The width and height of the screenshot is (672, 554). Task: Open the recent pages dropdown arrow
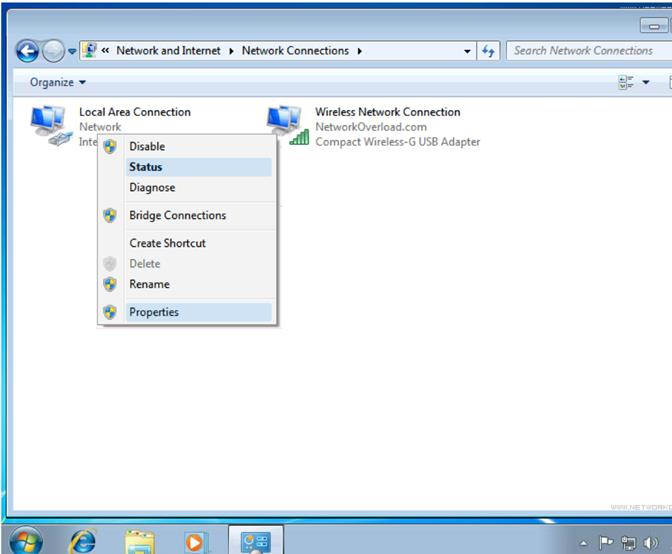click(x=72, y=51)
